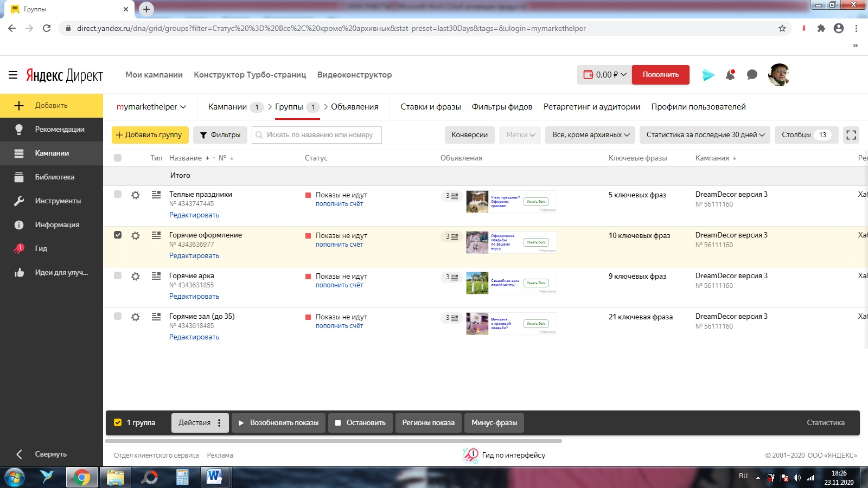
Task: Select the Теплые праздники group checkbox
Action: point(118,194)
